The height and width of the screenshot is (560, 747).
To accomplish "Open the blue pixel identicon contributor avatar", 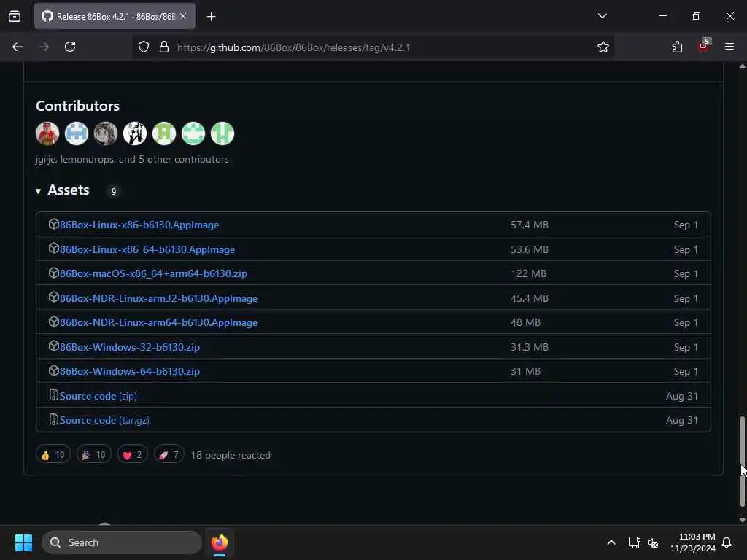I will (76, 133).
